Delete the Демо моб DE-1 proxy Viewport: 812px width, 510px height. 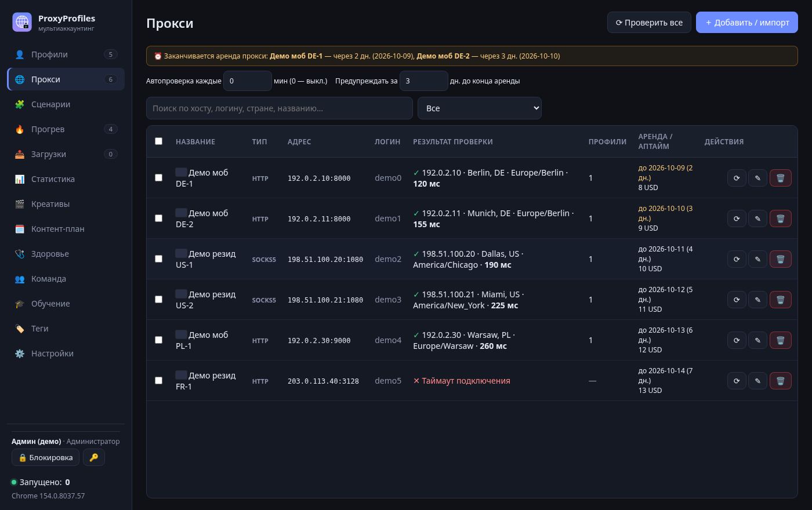click(x=780, y=178)
